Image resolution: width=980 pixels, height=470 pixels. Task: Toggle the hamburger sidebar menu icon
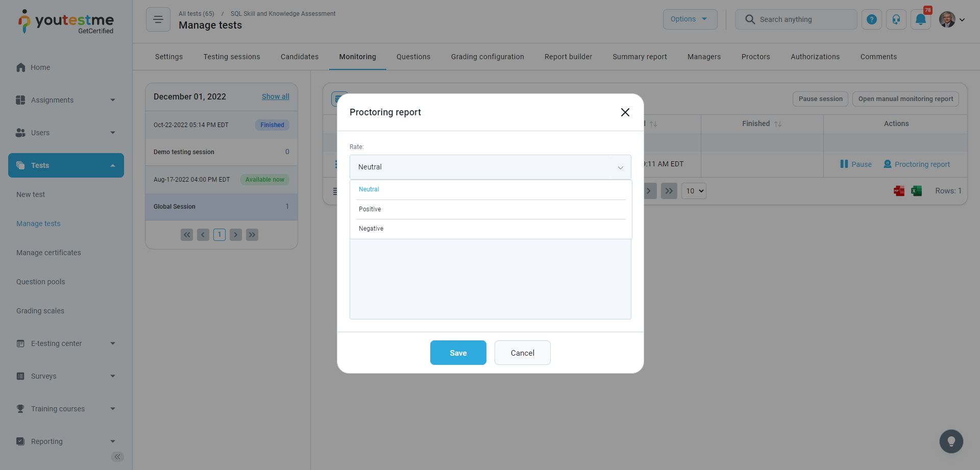[158, 19]
